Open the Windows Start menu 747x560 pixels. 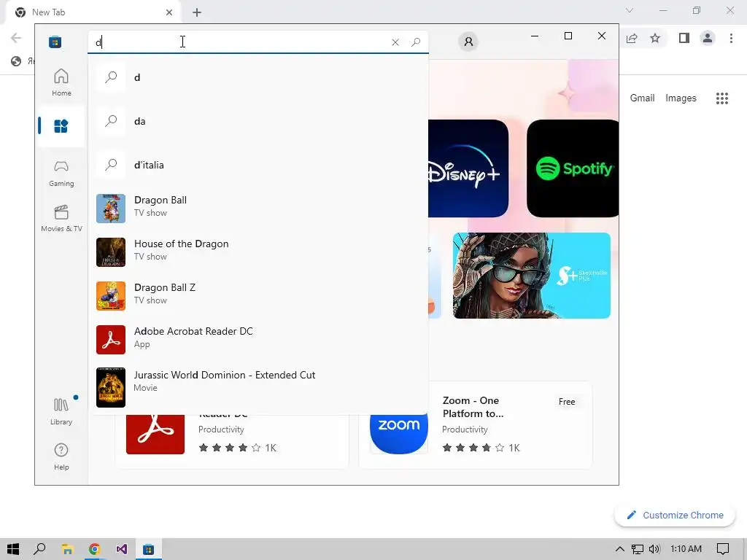[13, 549]
